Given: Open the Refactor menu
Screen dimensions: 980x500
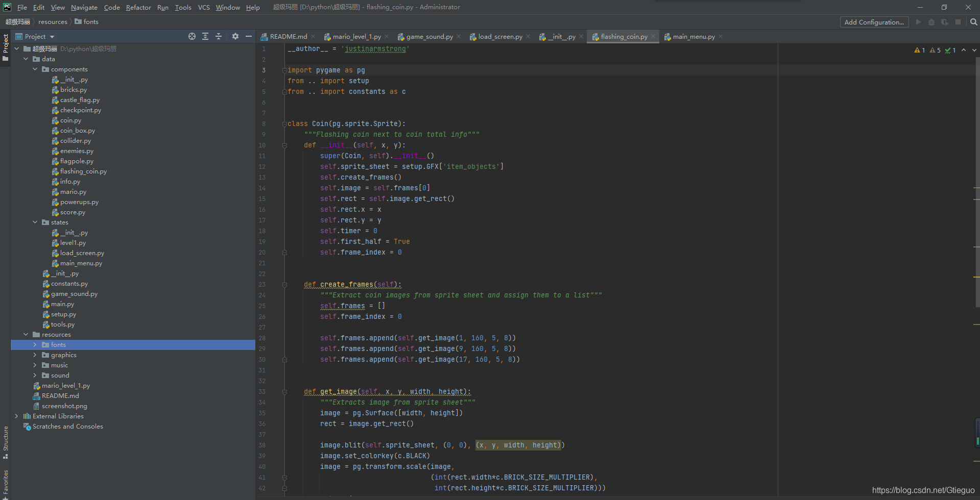Looking at the screenshot, I should [138, 7].
